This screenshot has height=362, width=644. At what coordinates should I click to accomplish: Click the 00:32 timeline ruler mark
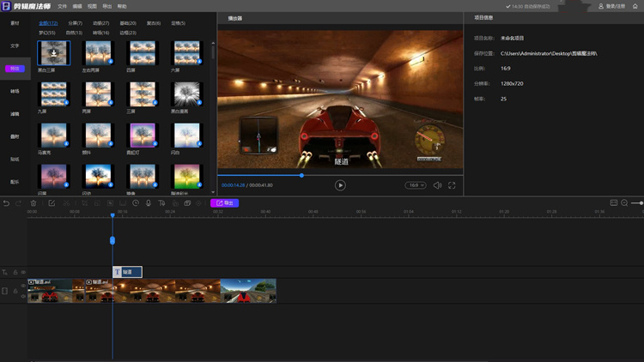218,212
